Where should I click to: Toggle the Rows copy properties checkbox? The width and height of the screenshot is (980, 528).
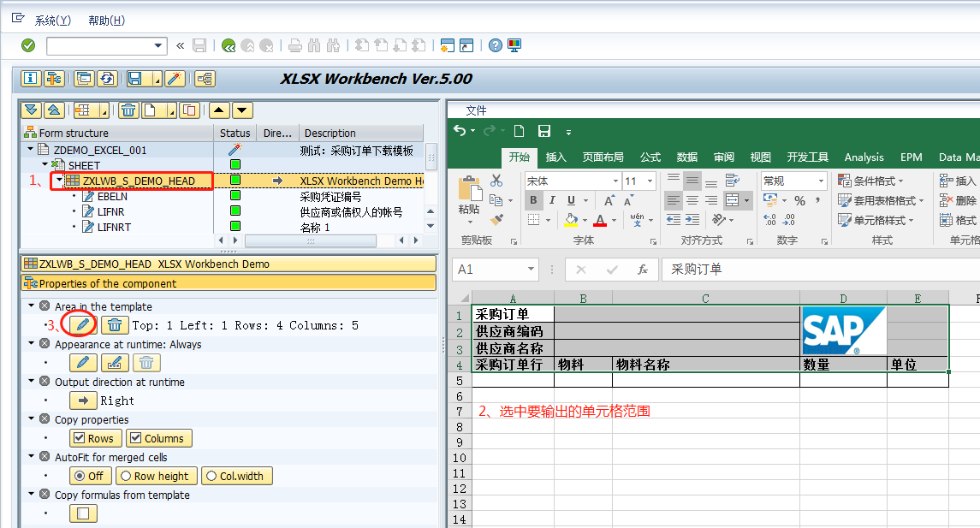pyautogui.click(x=80, y=439)
